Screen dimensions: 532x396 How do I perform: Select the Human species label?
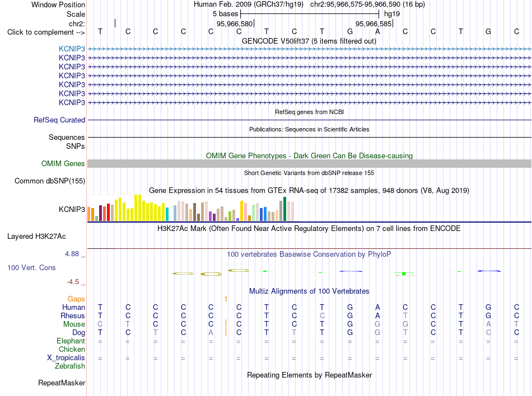coord(73,308)
